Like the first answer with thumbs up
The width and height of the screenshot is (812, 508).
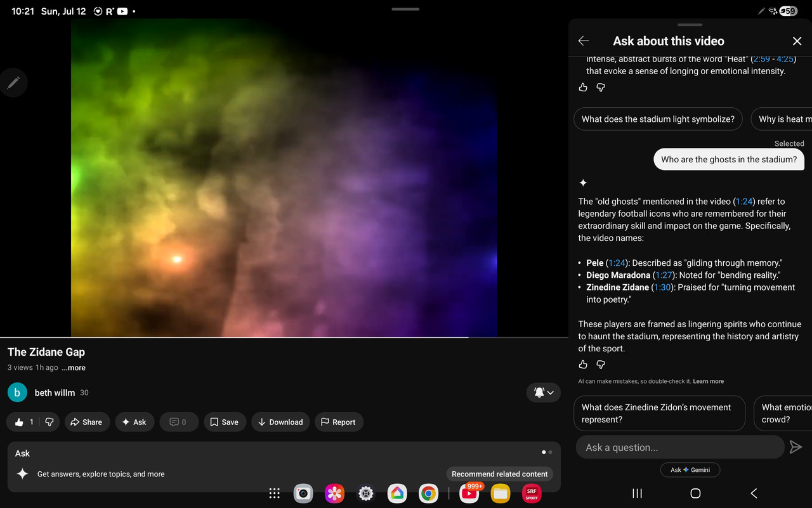click(584, 88)
